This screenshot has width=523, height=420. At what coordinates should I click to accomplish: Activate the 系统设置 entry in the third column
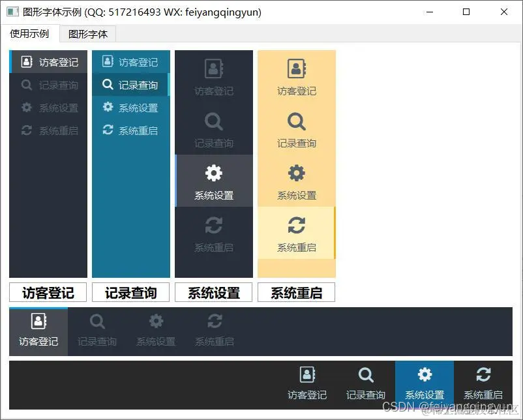[213, 181]
